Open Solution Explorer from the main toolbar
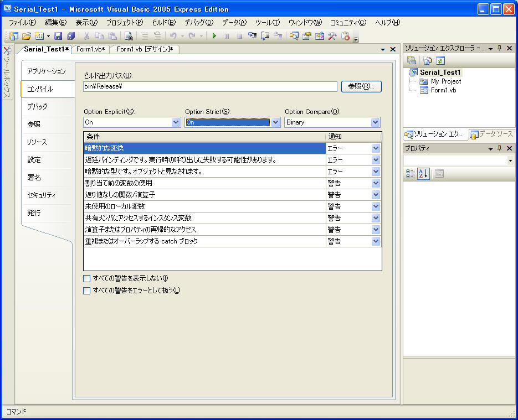 (x=294, y=36)
